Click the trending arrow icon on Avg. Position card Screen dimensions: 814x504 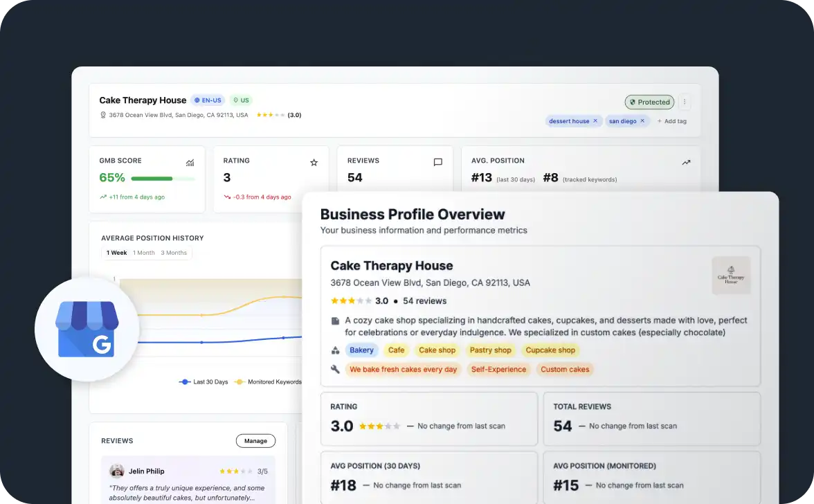pyautogui.click(x=686, y=162)
